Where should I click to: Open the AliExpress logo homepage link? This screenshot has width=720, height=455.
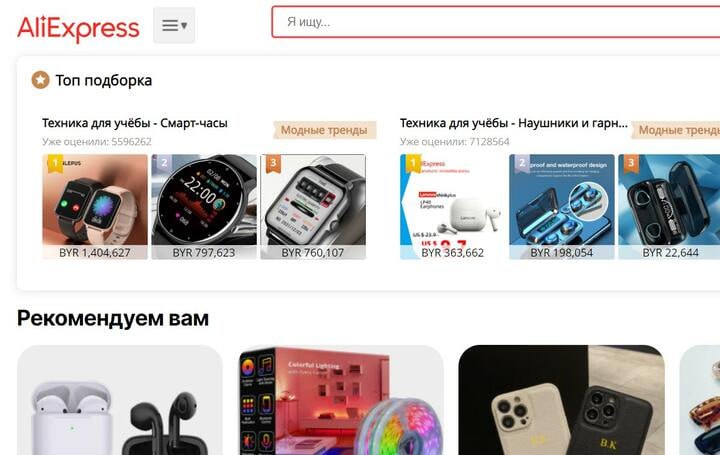click(x=78, y=28)
